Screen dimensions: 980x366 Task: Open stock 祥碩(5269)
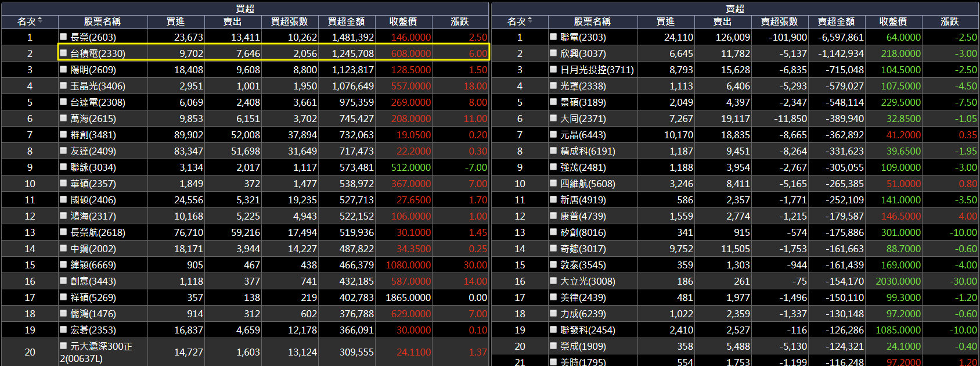pos(93,297)
